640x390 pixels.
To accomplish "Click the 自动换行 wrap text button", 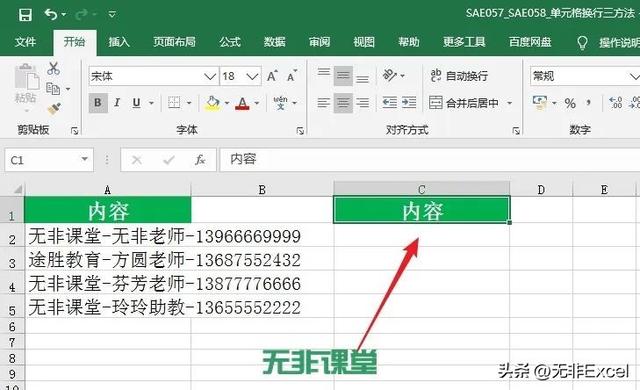I will (459, 76).
